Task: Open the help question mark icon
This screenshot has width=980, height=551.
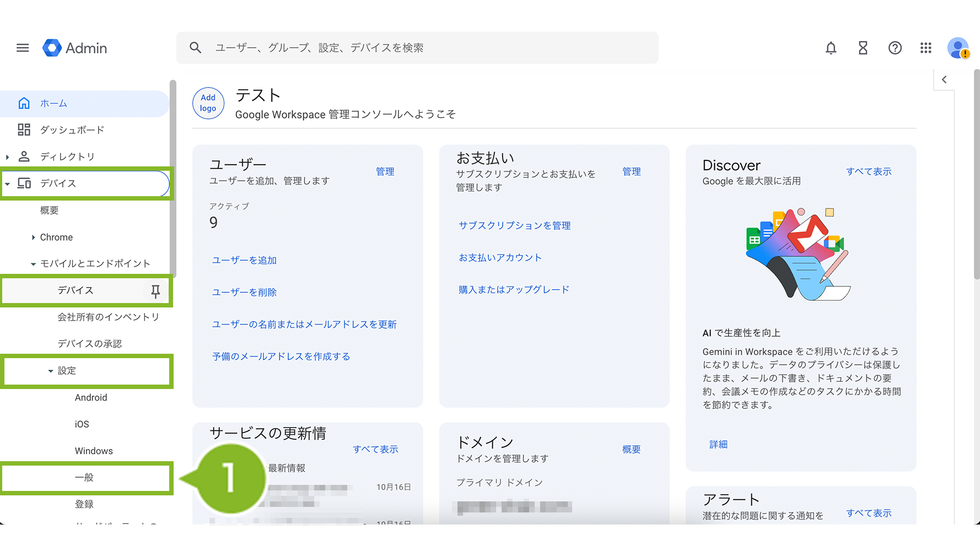Action: point(895,48)
